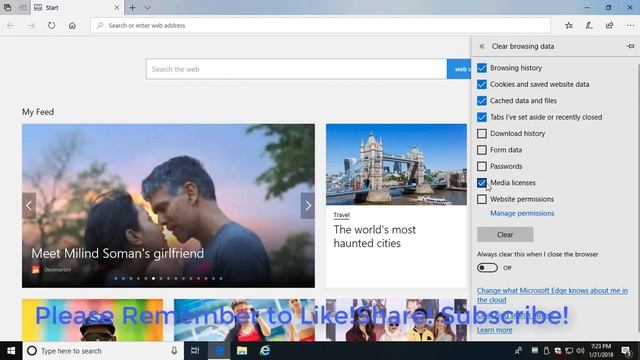Go to the home page icon
Image resolution: width=640 pixels, height=360 pixels.
point(72,25)
